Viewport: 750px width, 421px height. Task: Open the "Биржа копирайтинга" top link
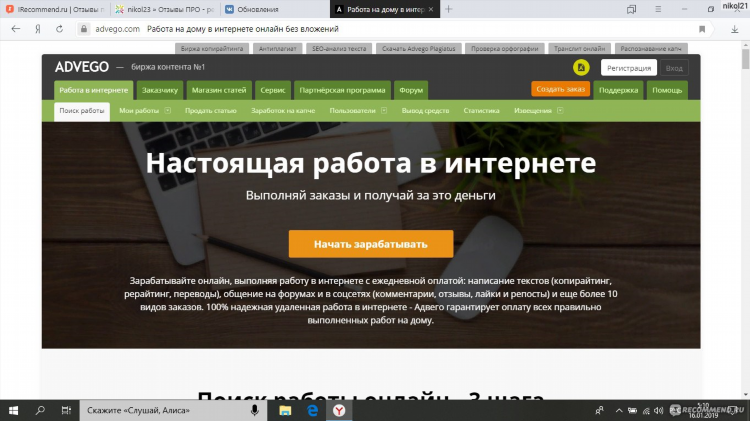[212, 48]
